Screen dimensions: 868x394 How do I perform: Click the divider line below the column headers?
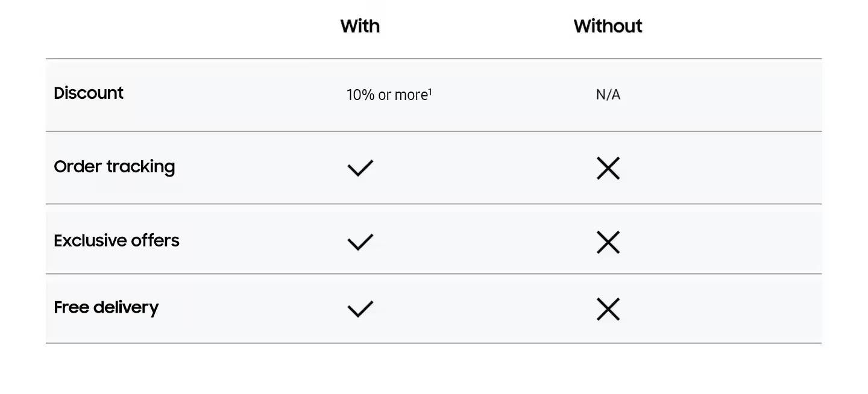(x=433, y=59)
